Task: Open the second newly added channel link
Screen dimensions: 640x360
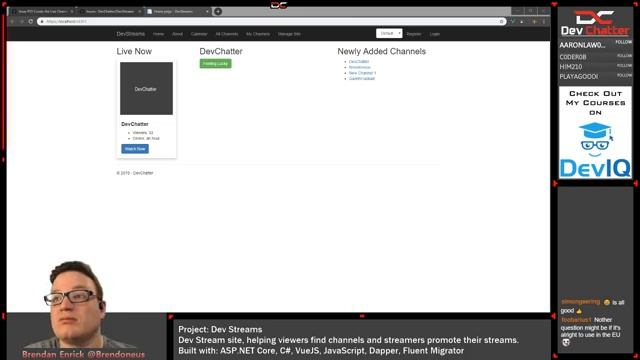Action: tap(360, 67)
